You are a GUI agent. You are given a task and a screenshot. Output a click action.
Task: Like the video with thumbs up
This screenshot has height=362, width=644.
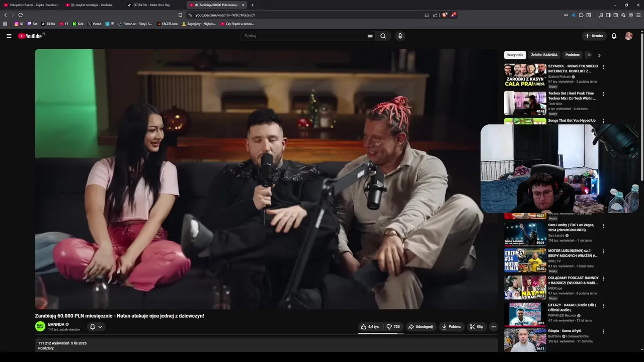(x=370, y=327)
